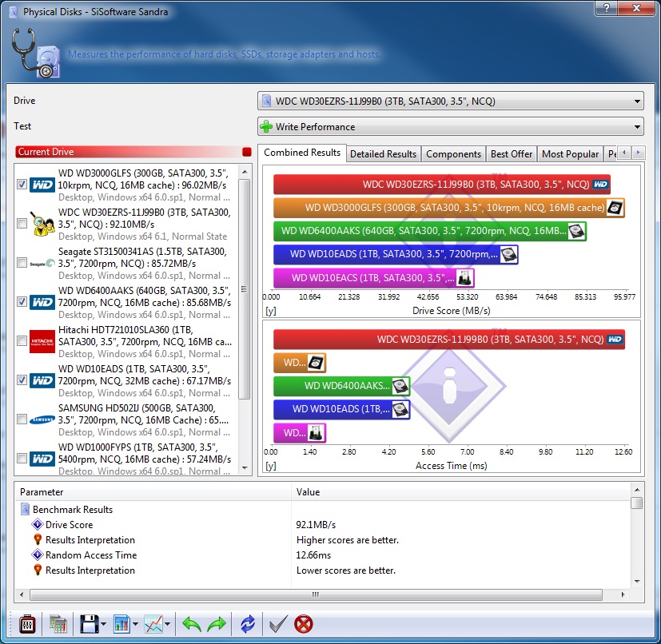Viewport: 661px width, 644px height.
Task: Click the tab strip scroll right arrow
Action: click(x=639, y=153)
